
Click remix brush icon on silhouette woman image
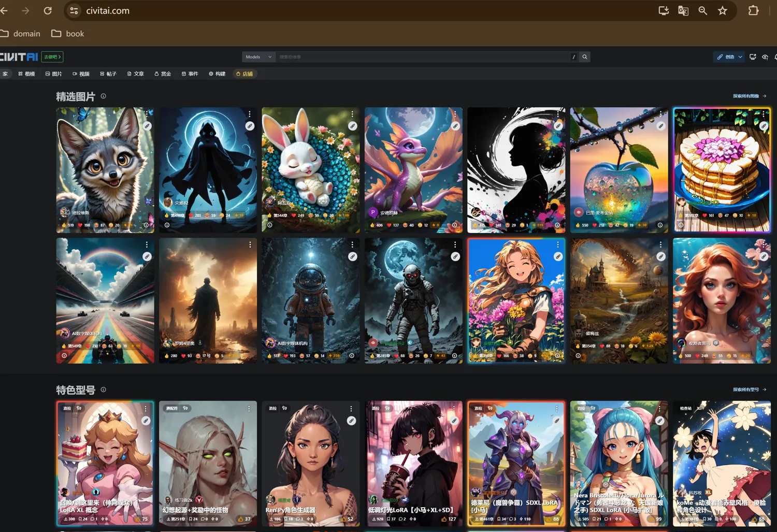click(x=558, y=126)
